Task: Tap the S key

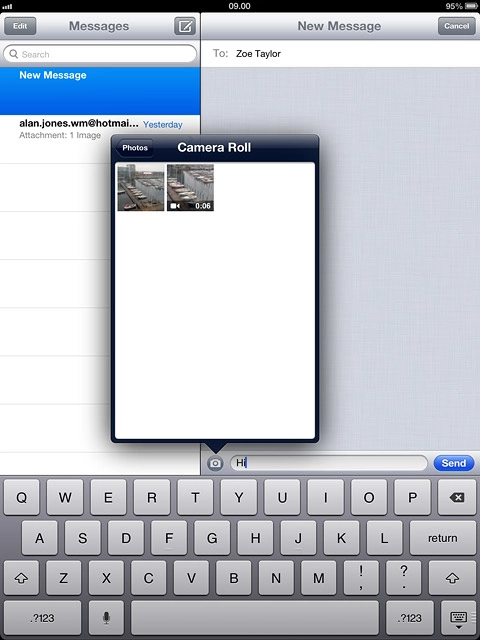Action: pyautogui.click(x=83, y=538)
